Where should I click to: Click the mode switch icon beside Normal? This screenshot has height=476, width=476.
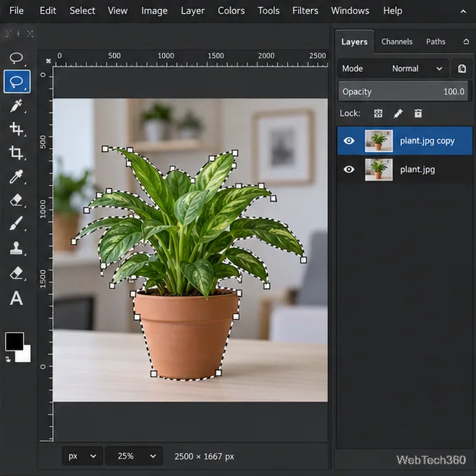461,69
